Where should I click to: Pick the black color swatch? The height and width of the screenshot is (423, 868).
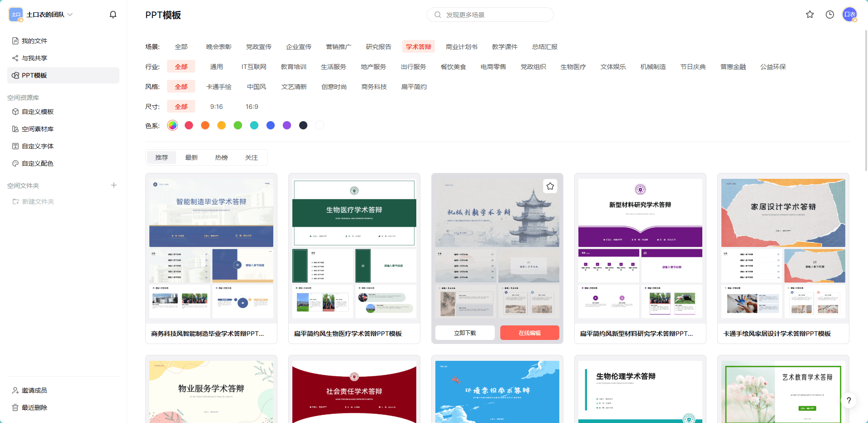(x=303, y=125)
